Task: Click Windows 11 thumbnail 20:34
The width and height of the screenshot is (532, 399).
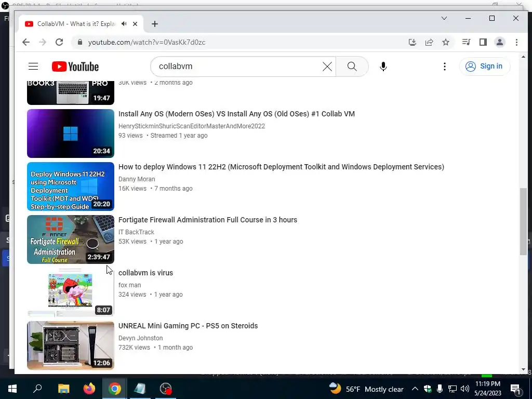Action: click(71, 134)
